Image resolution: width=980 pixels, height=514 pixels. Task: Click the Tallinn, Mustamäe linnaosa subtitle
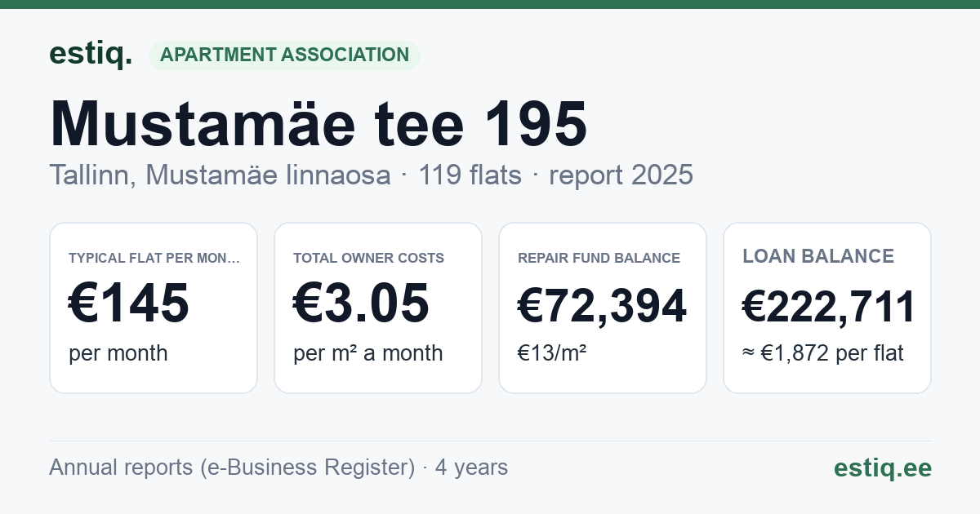pyautogui.click(x=220, y=175)
